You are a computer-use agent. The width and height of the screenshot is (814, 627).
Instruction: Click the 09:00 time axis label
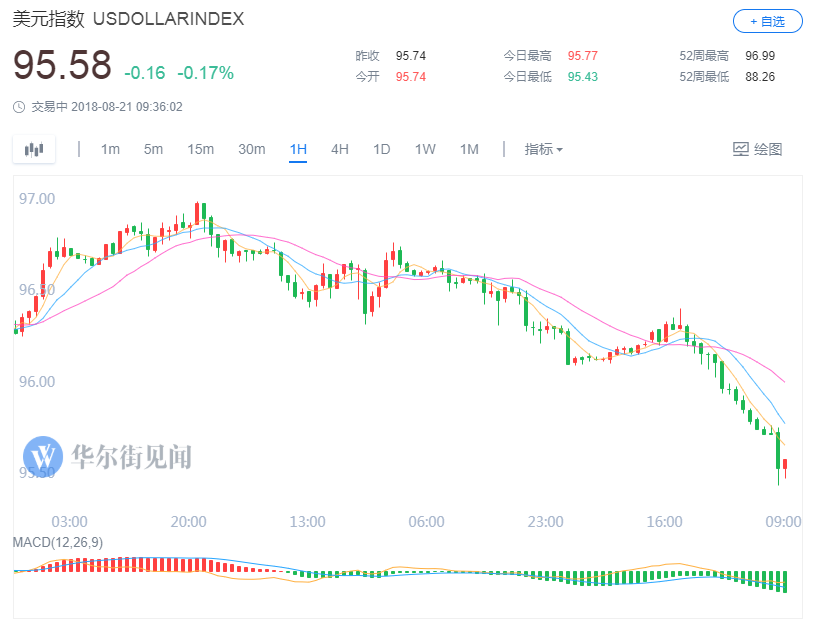tap(783, 522)
